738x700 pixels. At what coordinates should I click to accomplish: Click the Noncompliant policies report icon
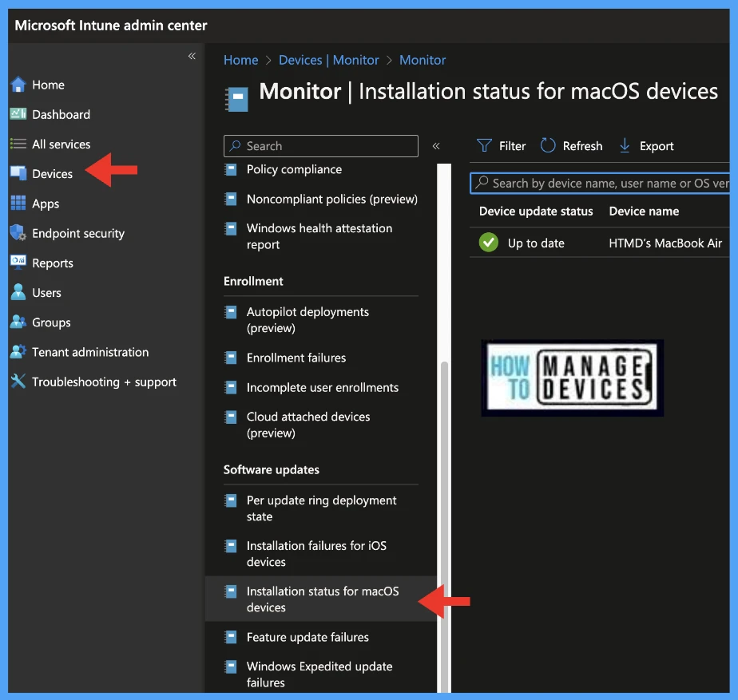(x=231, y=200)
